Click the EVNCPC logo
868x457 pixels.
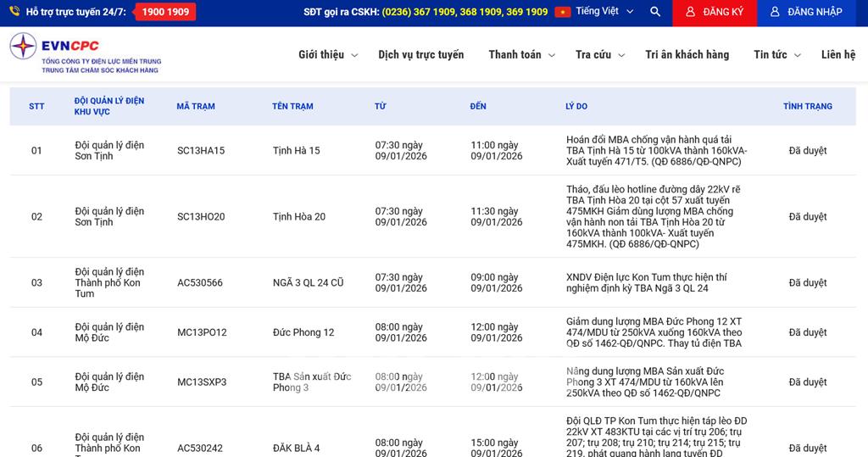pyautogui.click(x=85, y=53)
